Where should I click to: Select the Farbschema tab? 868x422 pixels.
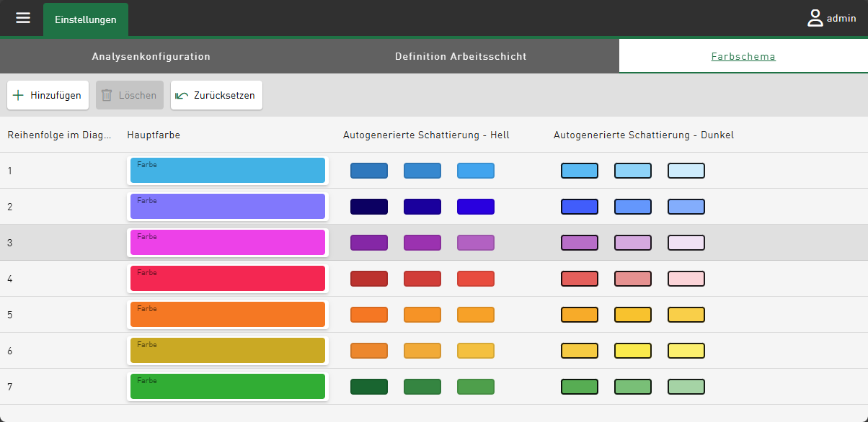(x=743, y=56)
